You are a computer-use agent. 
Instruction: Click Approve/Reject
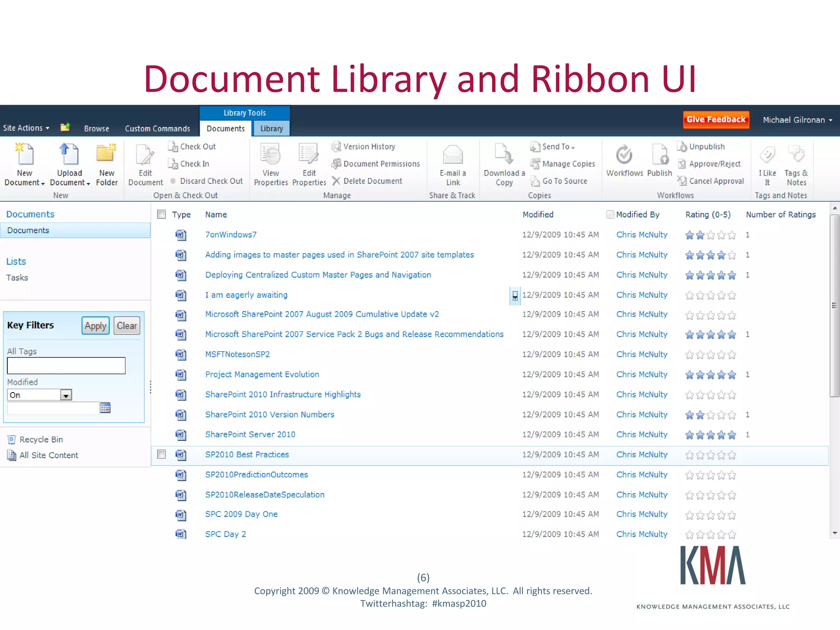709,164
